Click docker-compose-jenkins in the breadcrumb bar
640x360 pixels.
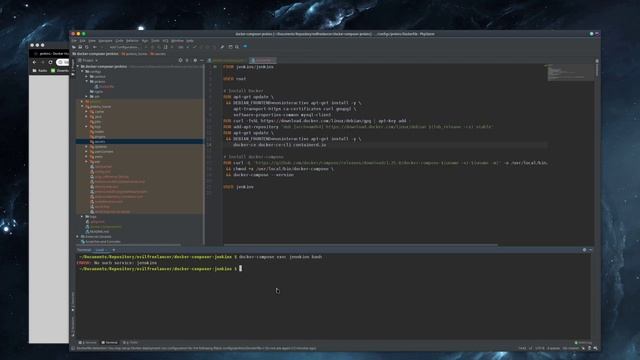click(x=98, y=54)
